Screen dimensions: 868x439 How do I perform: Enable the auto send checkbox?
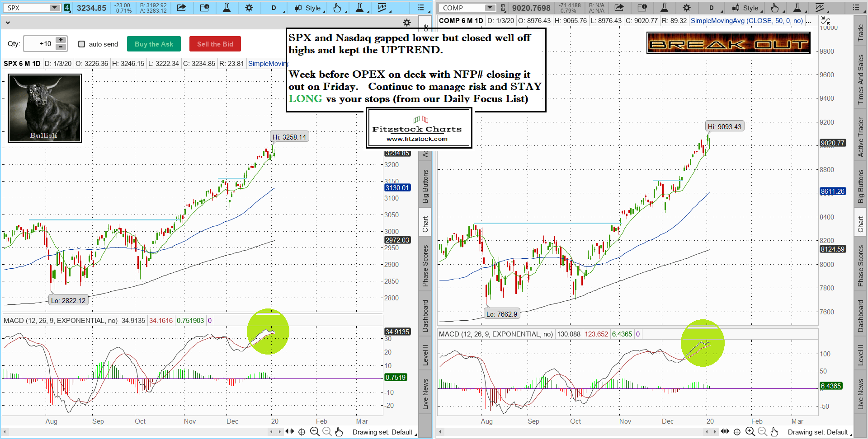tap(82, 44)
